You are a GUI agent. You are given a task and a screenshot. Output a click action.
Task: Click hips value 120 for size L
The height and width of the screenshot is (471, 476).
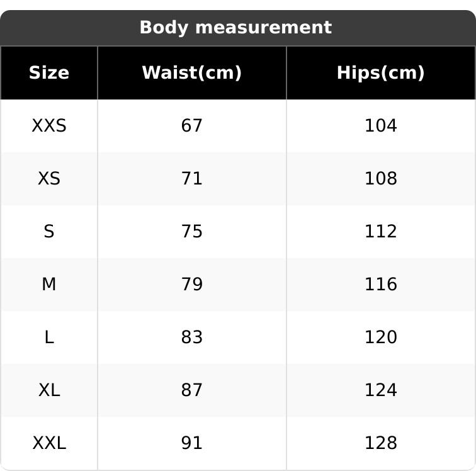point(380,338)
